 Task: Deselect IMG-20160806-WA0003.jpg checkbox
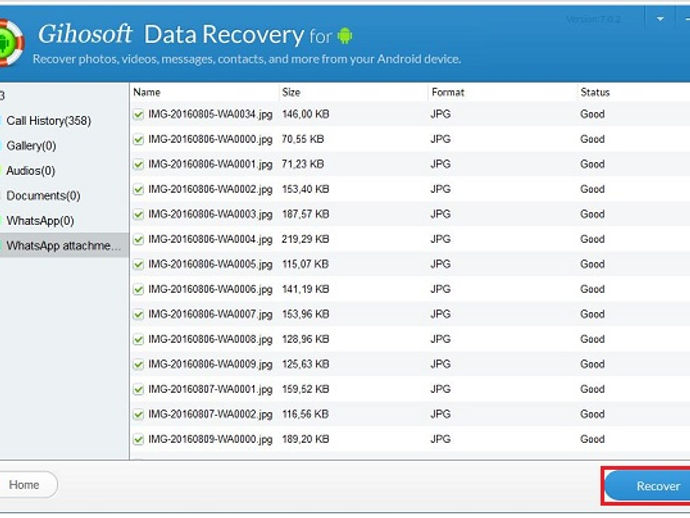click(x=139, y=214)
